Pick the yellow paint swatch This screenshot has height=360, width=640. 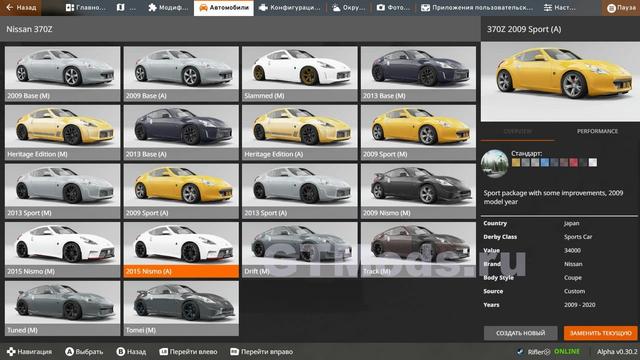pos(516,162)
